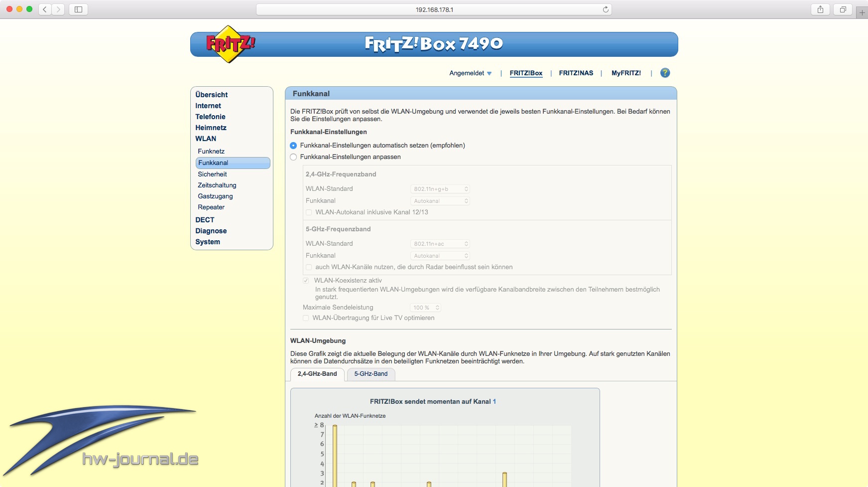Click the Kanal 1 number link

[x=494, y=402]
